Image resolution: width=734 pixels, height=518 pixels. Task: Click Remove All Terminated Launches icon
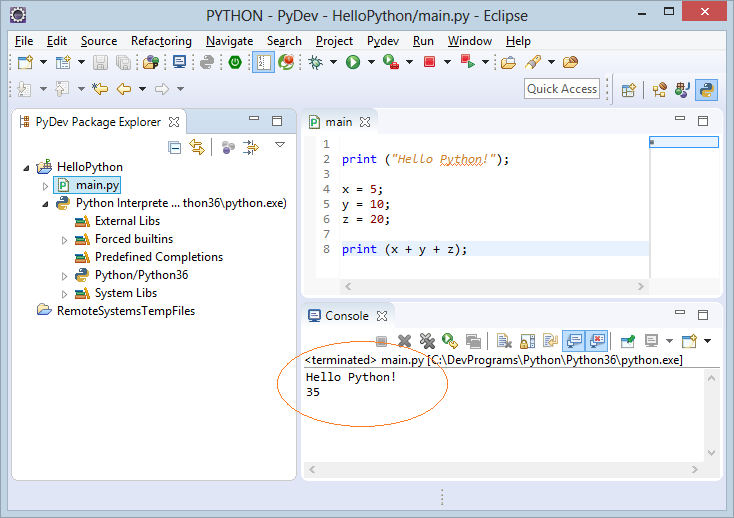click(x=427, y=341)
